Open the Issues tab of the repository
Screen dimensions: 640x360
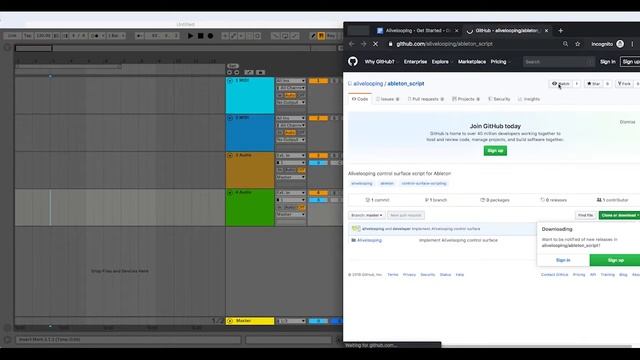click(x=387, y=99)
